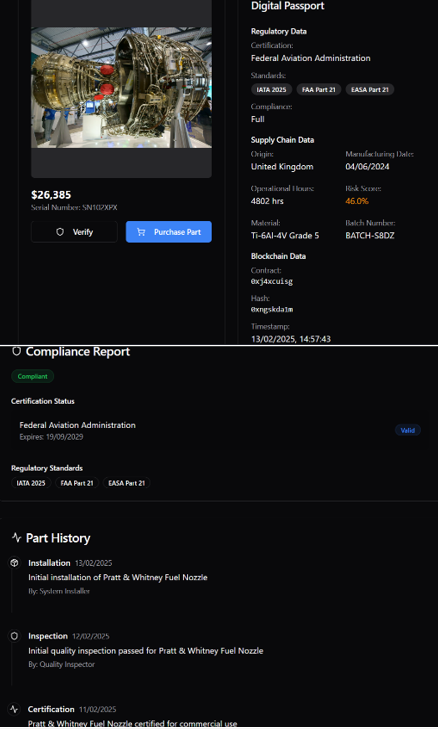Select EASA Part 21 tag under Regulatory Standards
The height and width of the screenshot is (729, 438).
[126, 483]
